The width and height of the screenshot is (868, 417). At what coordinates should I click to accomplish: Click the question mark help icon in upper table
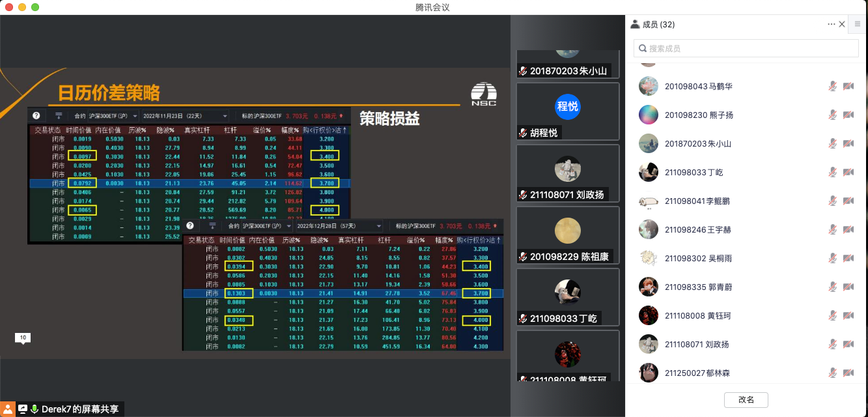pyautogui.click(x=36, y=116)
